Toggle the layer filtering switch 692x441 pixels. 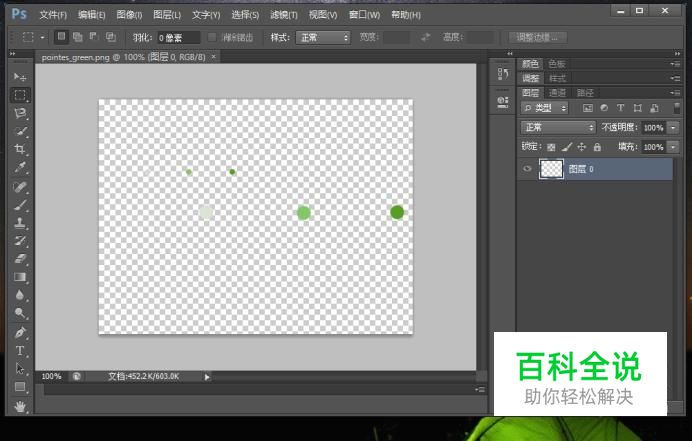[677, 108]
